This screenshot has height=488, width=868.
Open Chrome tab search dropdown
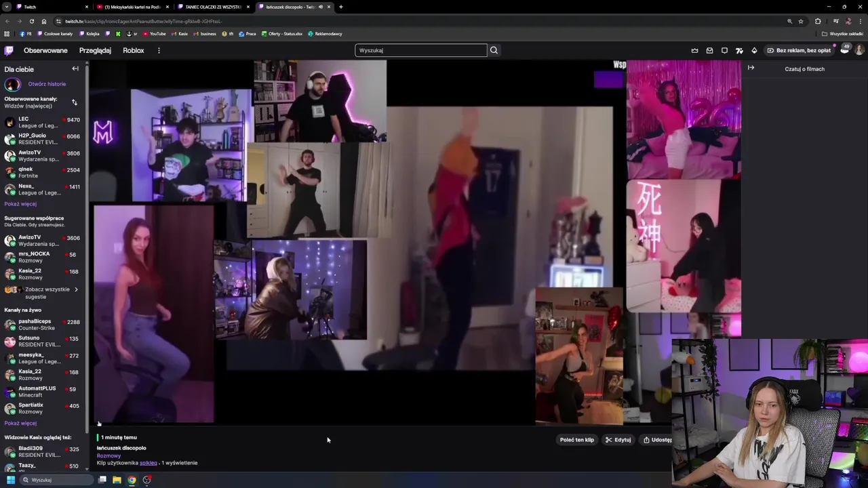tap(7, 7)
